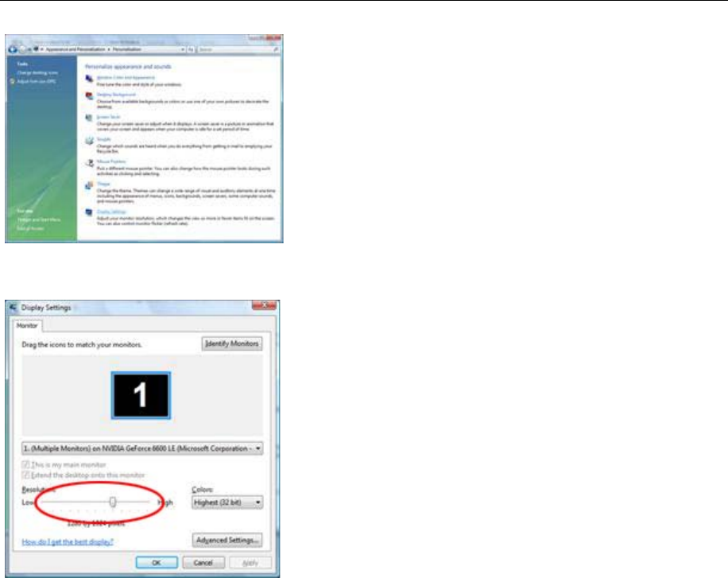Click the refresh button beside address bar
Image resolution: width=728 pixels, height=578 pixels.
coord(191,49)
